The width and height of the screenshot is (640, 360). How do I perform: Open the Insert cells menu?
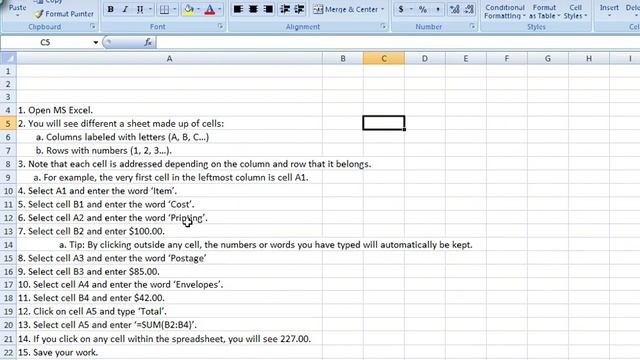click(x=609, y=11)
